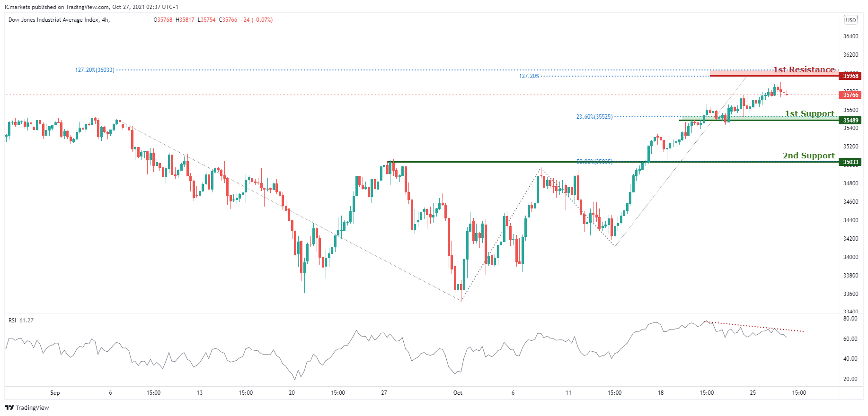
Task: Click the Oct date on time axis
Action: [458, 393]
